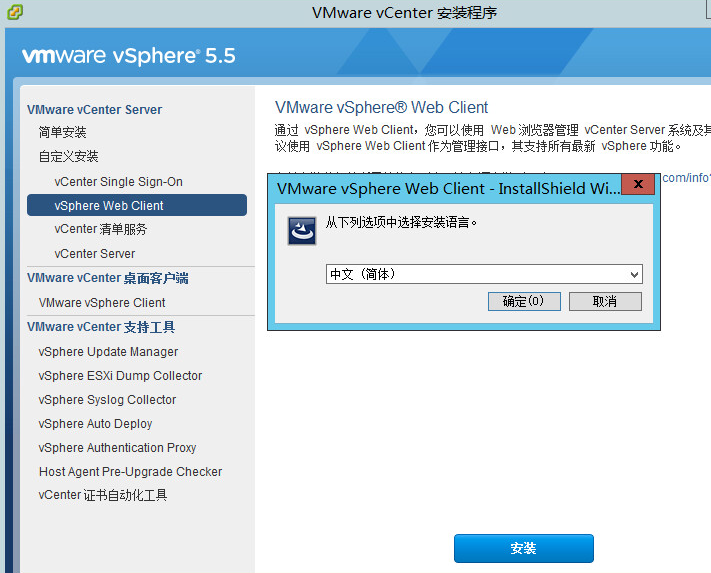Open the partially hidden com/info link
Image resolution: width=711 pixels, height=573 pixels.
[x=686, y=178]
